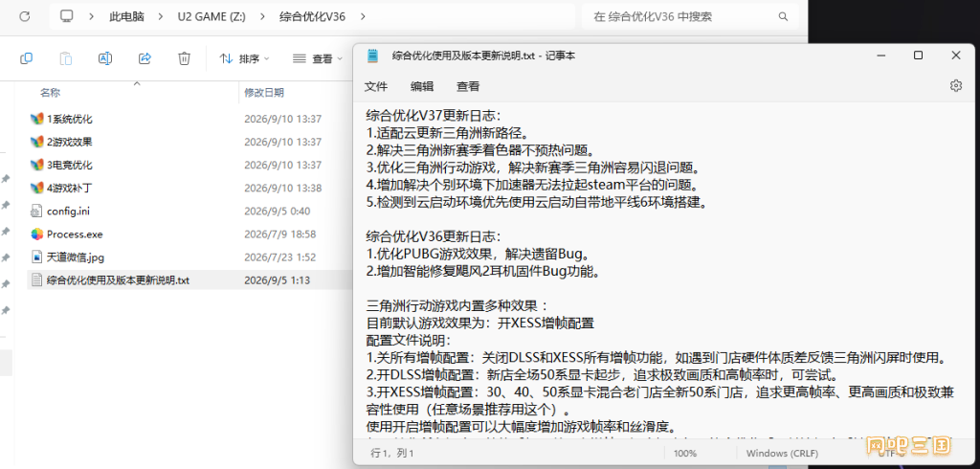Click line 综合优化V37更新日志 in Notepad
Screen dimensions: 980x469
pos(434,116)
